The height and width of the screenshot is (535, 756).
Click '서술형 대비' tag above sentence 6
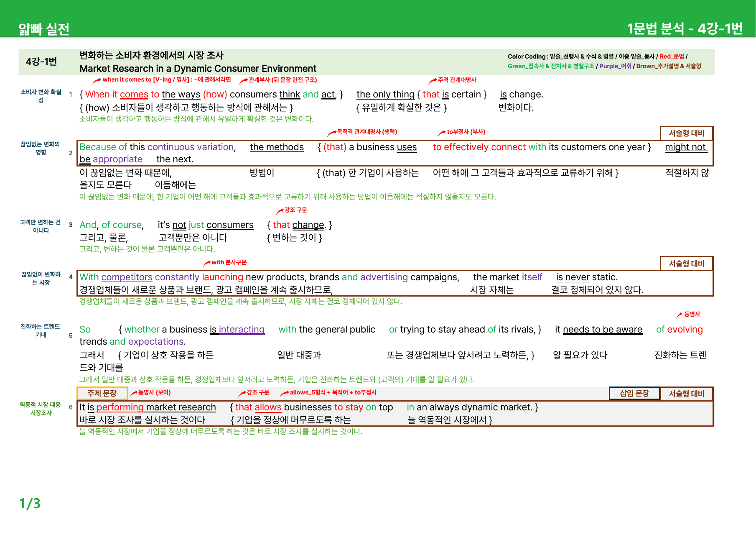pyautogui.click(x=687, y=394)
